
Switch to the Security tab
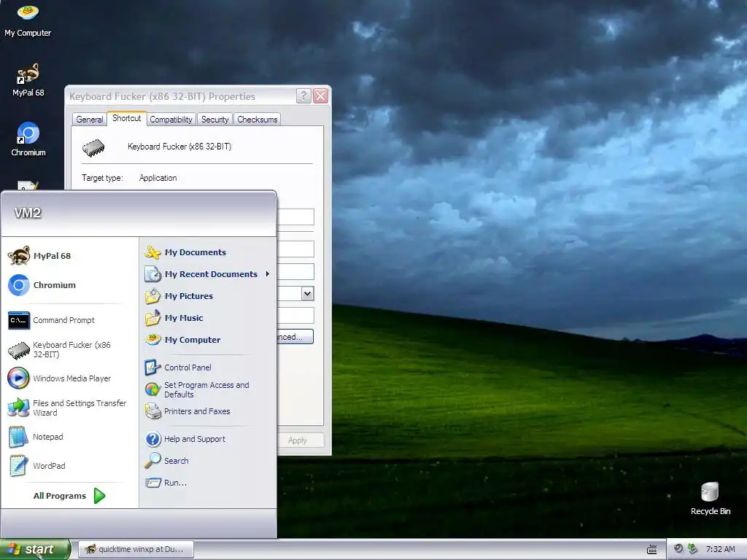(215, 120)
